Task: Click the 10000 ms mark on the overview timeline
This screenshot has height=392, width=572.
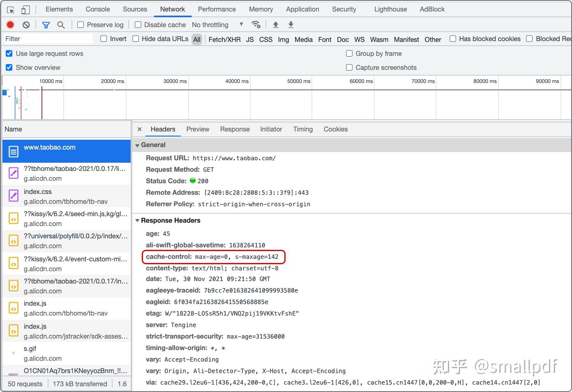Action: coord(50,81)
